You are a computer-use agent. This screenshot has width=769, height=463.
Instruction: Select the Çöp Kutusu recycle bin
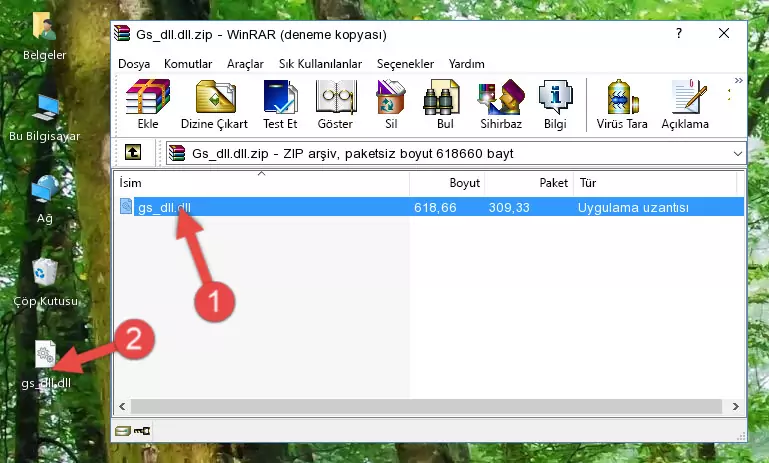tap(45, 283)
